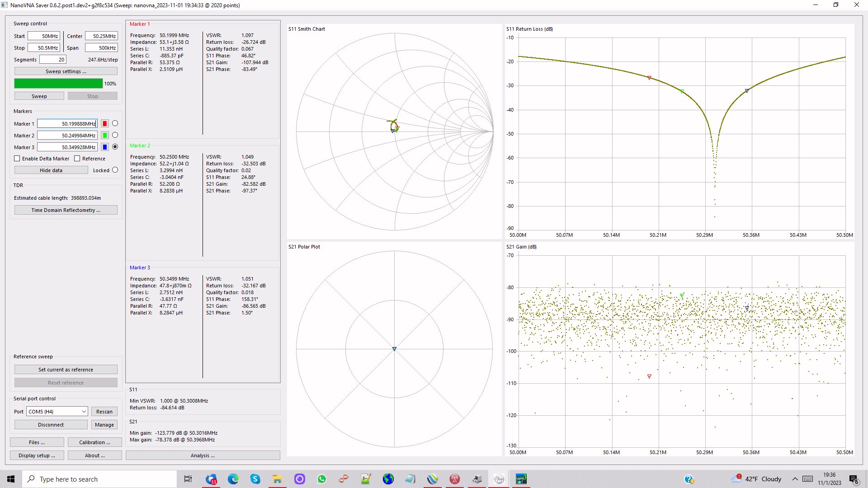Open the Display setup menu
This screenshot has width=868, height=488.
pos(37,455)
